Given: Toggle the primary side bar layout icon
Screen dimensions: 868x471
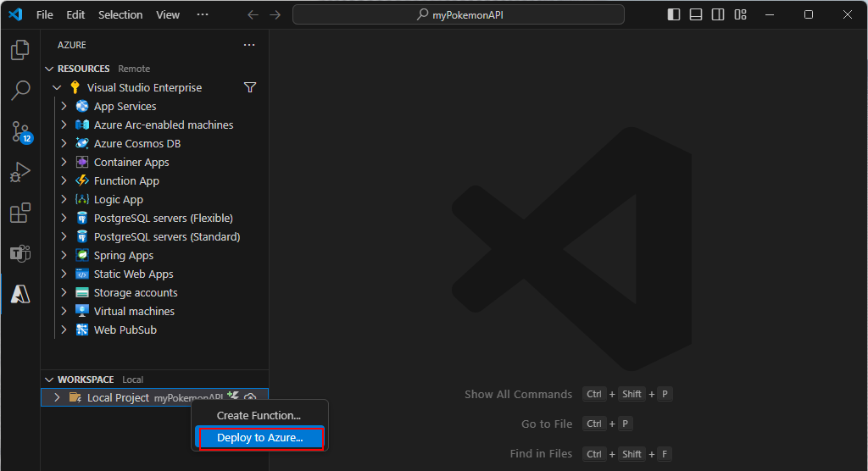Looking at the screenshot, I should 674,15.
